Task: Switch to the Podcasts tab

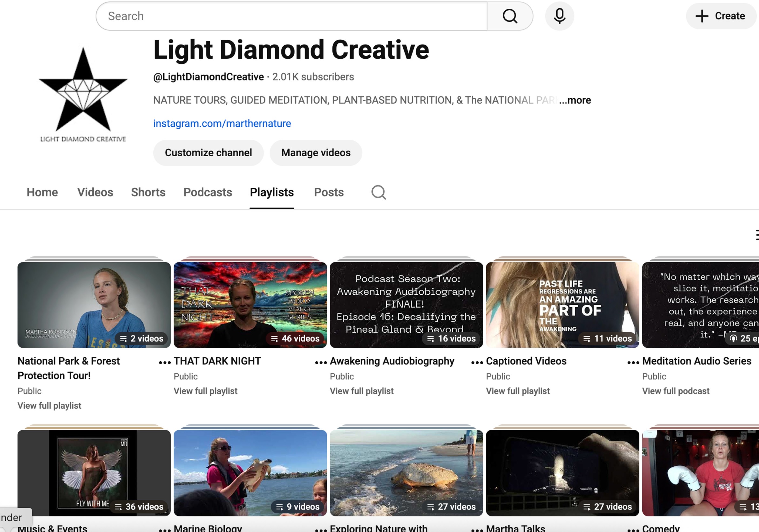Action: tap(208, 192)
